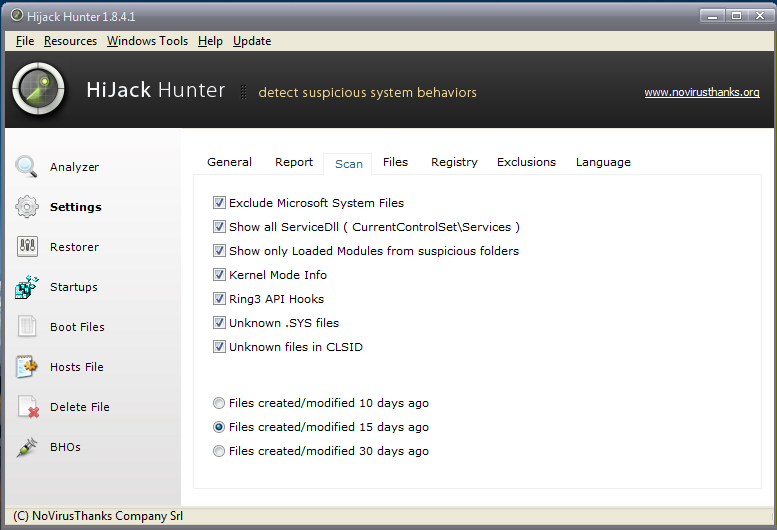Toggle Unknown .SYS files checkbox
The image size is (777, 530).
(x=219, y=323)
